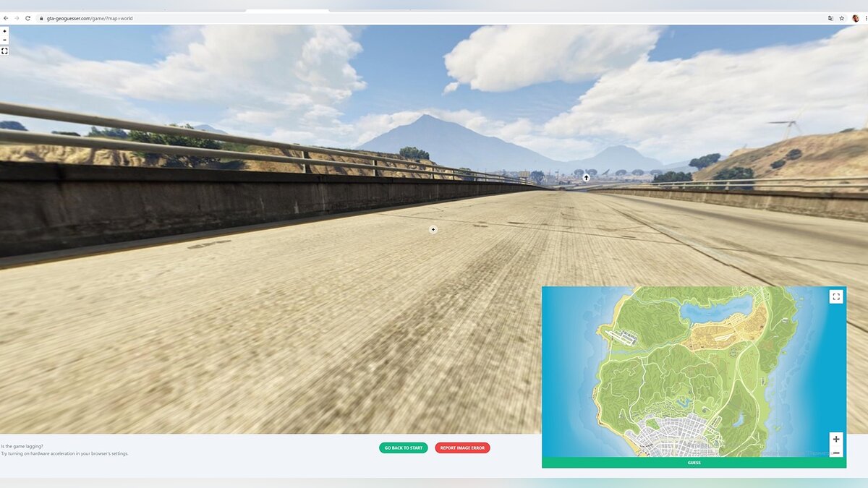Click GO BACK TO START button

coord(403,448)
